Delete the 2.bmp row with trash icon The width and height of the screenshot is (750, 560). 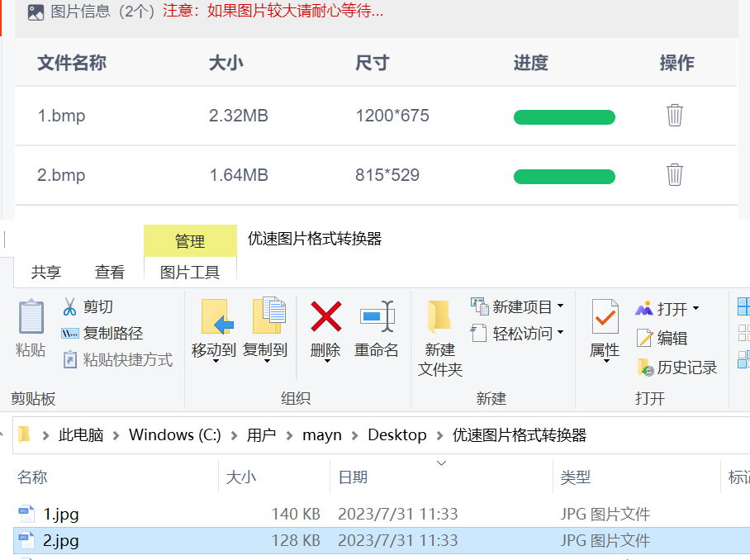[675, 174]
